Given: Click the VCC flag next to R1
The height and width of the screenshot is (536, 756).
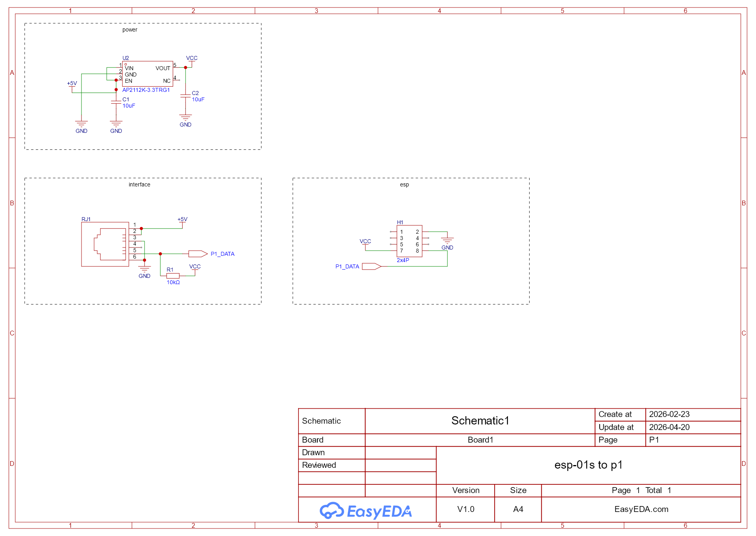Looking at the screenshot, I should click(x=195, y=268).
